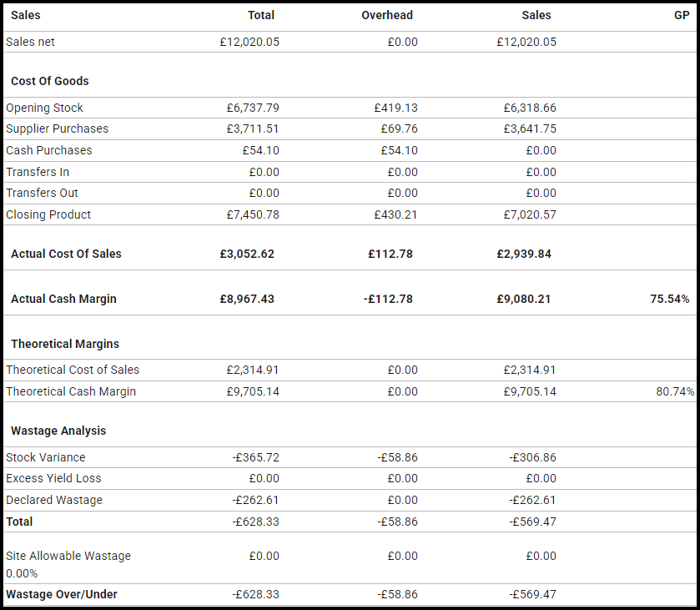Click the Transfers Out row label
Screen dimensions: 700x610
(42, 193)
